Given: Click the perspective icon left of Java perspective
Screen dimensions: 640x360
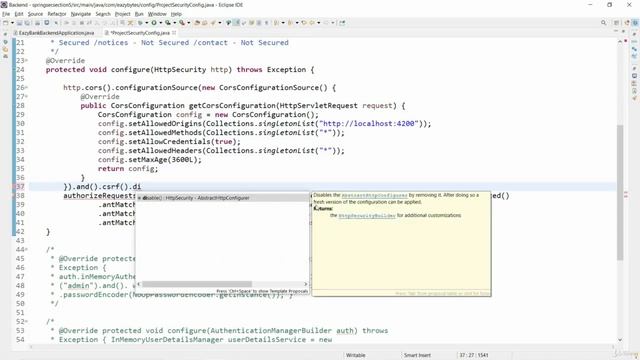Looking at the screenshot, I should click(627, 23).
